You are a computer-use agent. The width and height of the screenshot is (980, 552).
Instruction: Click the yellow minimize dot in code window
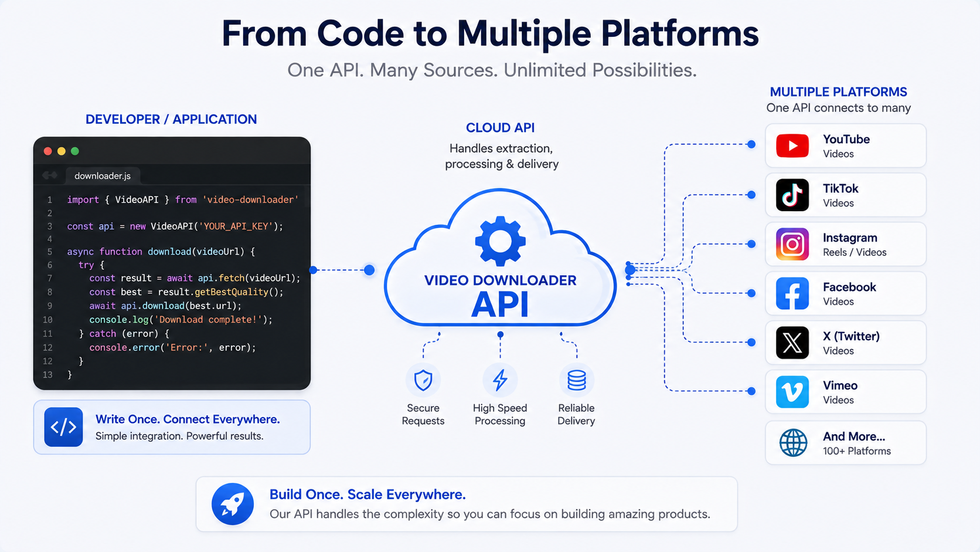coord(62,151)
